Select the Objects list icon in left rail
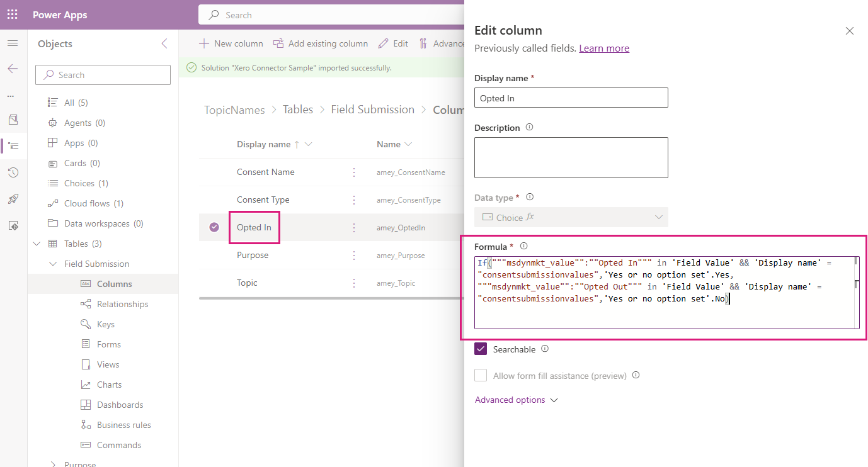This screenshot has height=467, width=868. point(13,145)
